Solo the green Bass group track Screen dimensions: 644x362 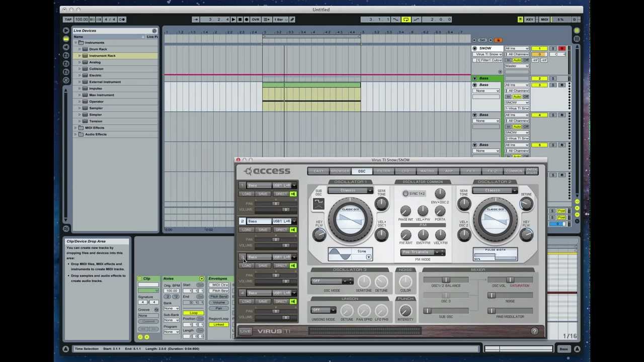[x=553, y=78]
